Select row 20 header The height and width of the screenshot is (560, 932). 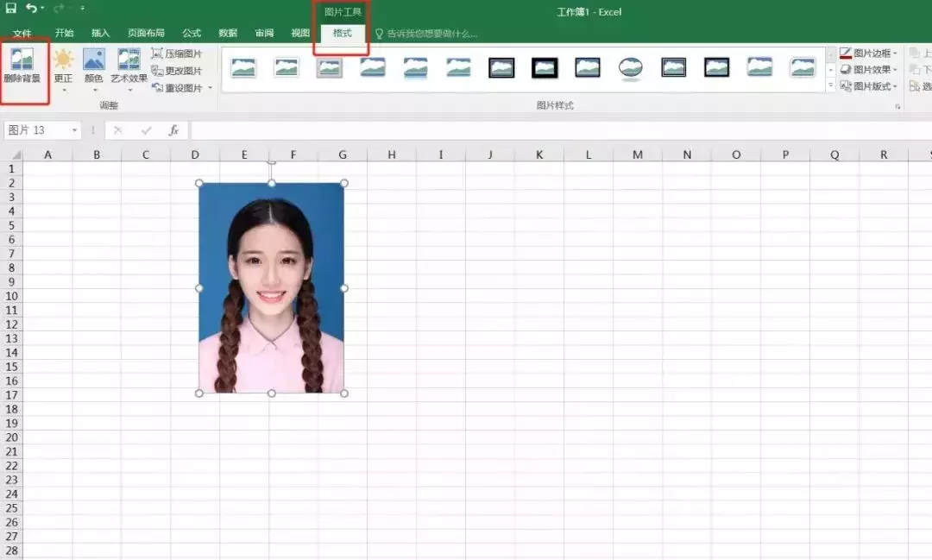tap(11, 437)
